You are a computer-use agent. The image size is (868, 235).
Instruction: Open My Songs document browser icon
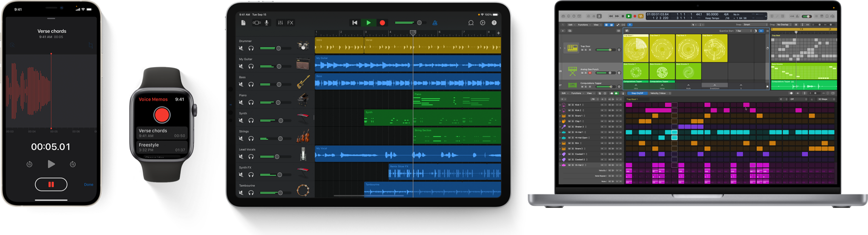(243, 23)
